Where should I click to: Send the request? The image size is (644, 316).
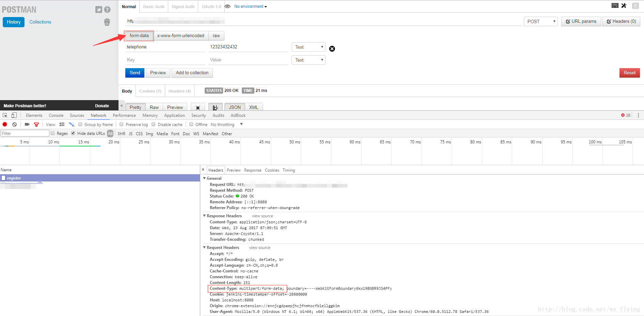coord(135,73)
